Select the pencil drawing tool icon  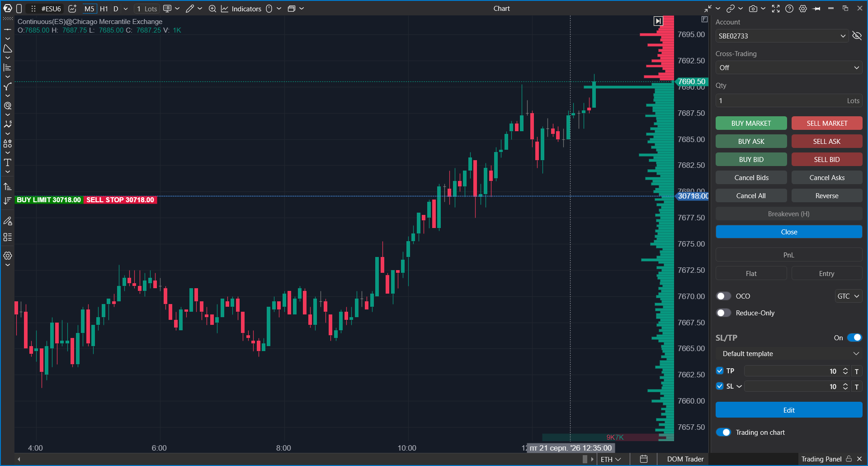click(x=190, y=9)
